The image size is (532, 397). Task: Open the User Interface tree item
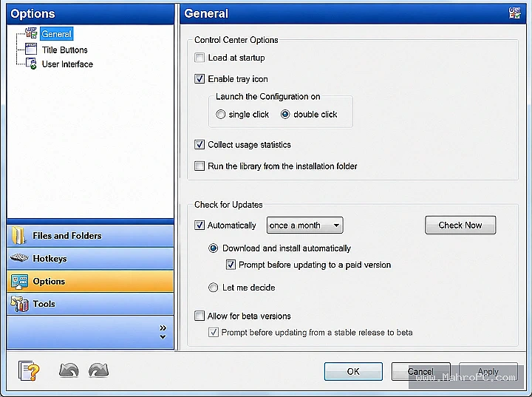point(67,64)
